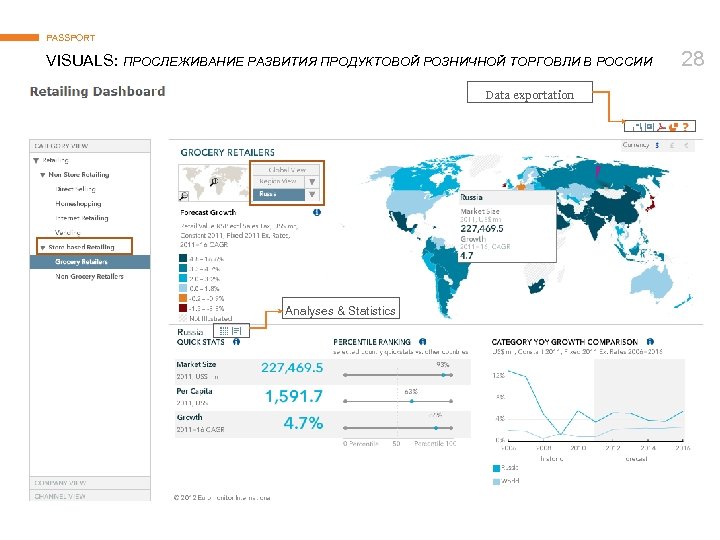Click the Retailing root tree label
The width and height of the screenshot is (720, 540).
[x=55, y=160]
